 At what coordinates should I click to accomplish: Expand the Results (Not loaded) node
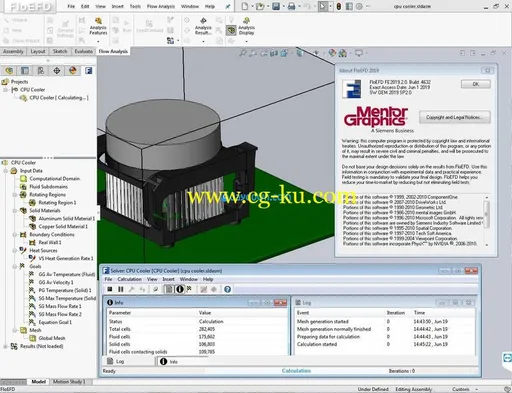6,346
